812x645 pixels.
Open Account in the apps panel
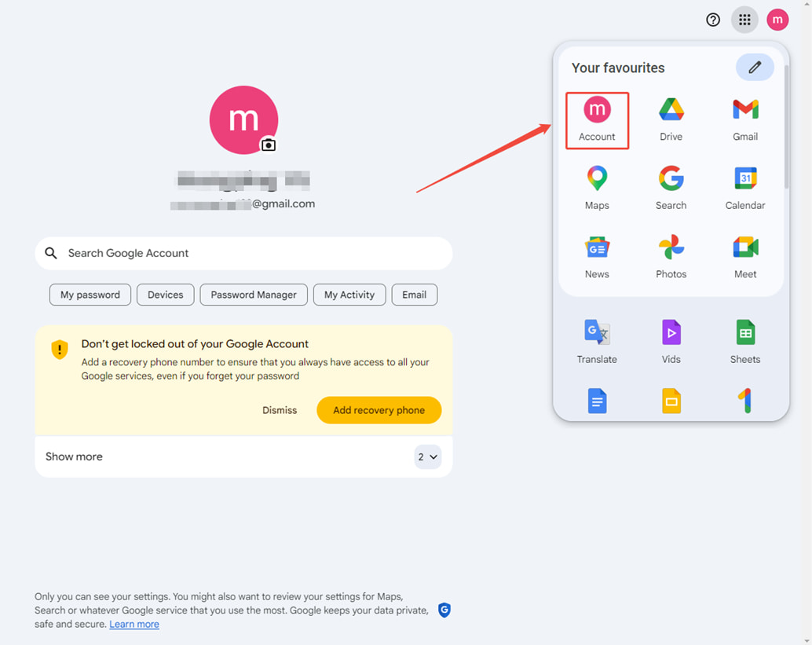597,120
